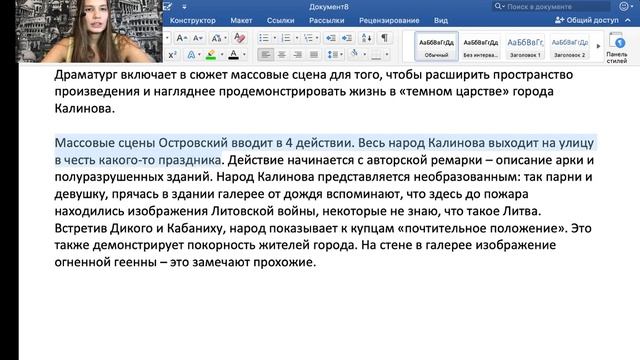Image resolution: width=640 pixels, height=360 pixels.
Task: Open the highlight color dropdown arrow
Action: coord(222,55)
